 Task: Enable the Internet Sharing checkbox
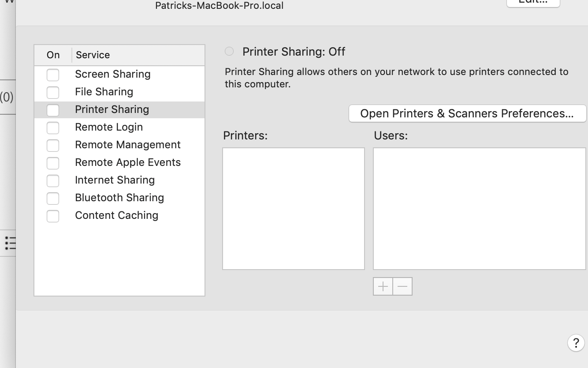pyautogui.click(x=53, y=180)
